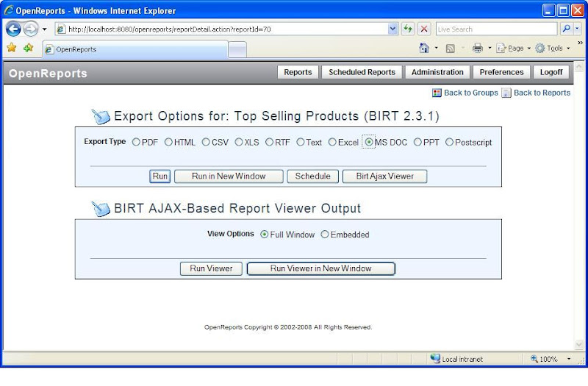The width and height of the screenshot is (588, 386).
Task: Expand the Tools menu dropdown arrow
Action: (x=568, y=48)
